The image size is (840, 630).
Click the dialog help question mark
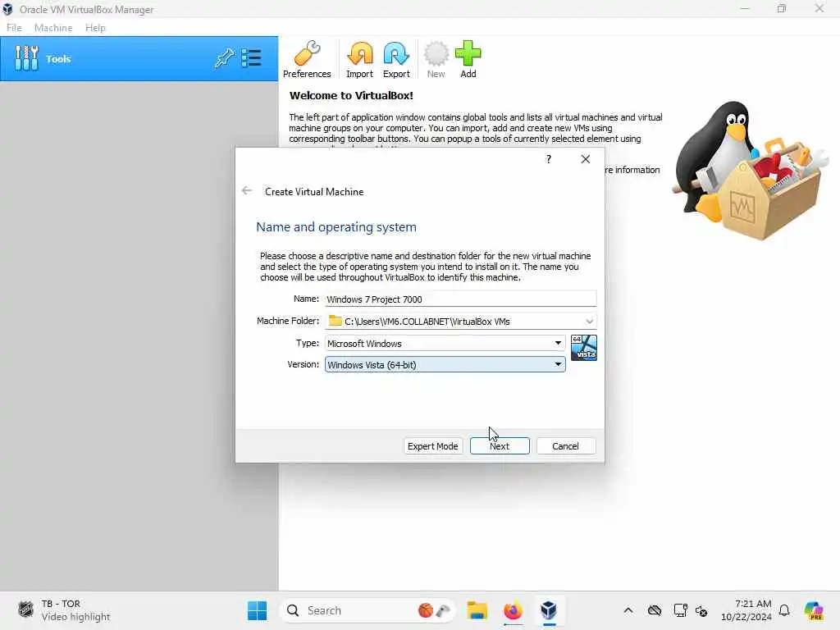tap(549, 159)
